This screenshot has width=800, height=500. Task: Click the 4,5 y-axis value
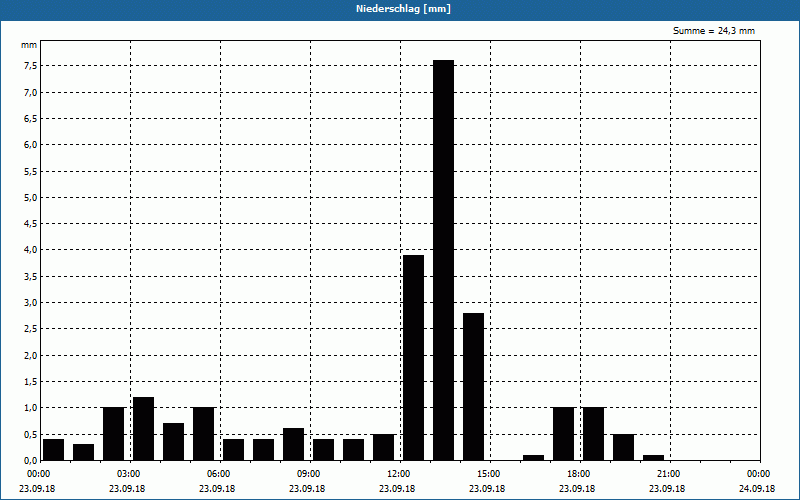click(30, 223)
